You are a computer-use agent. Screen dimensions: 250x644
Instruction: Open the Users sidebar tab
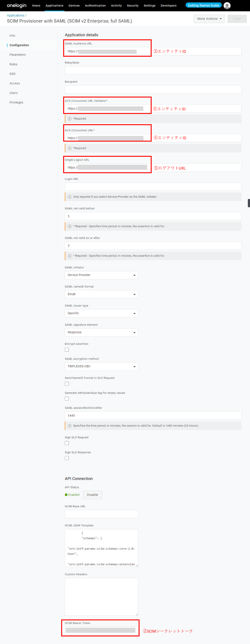14,93
